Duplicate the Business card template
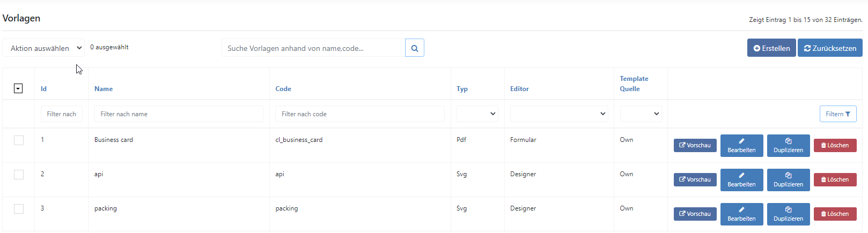The width and height of the screenshot is (868, 233). (788, 145)
